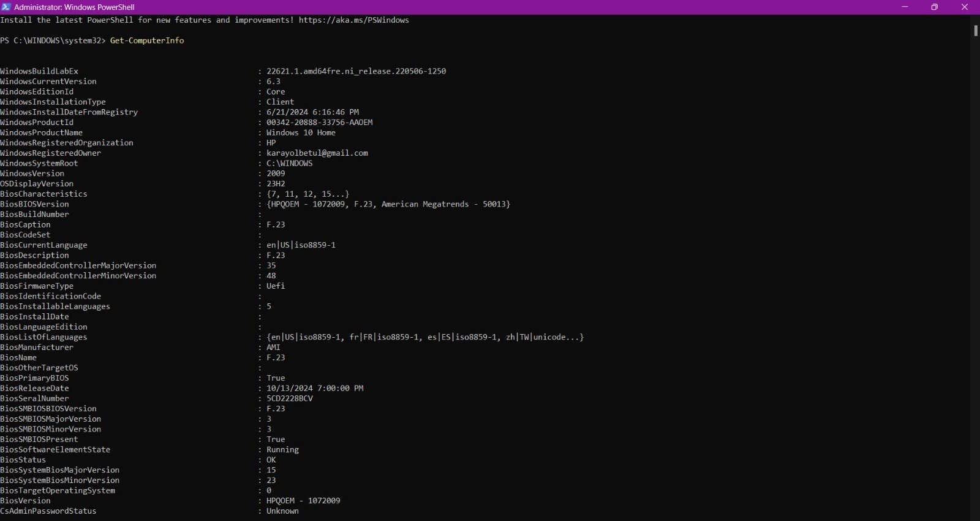Click the CsAdminPasswordStatus value Unknown
The height and width of the screenshot is (521, 980).
click(x=282, y=511)
